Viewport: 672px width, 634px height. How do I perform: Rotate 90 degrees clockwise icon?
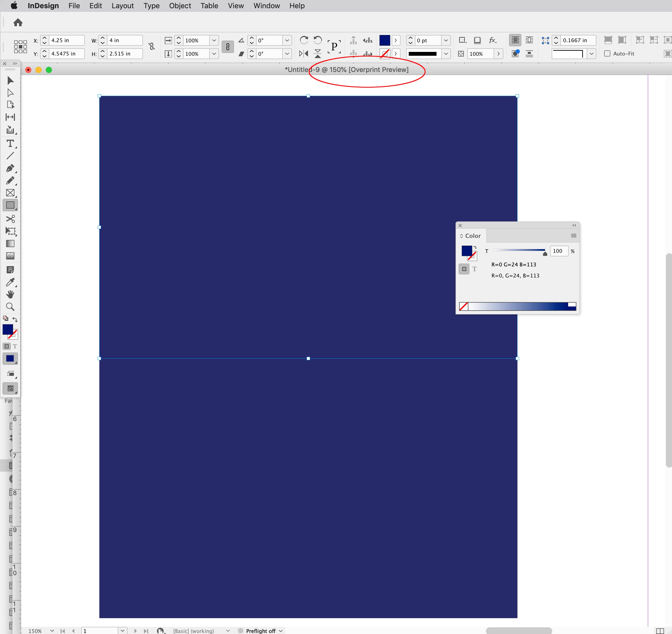pyautogui.click(x=304, y=40)
